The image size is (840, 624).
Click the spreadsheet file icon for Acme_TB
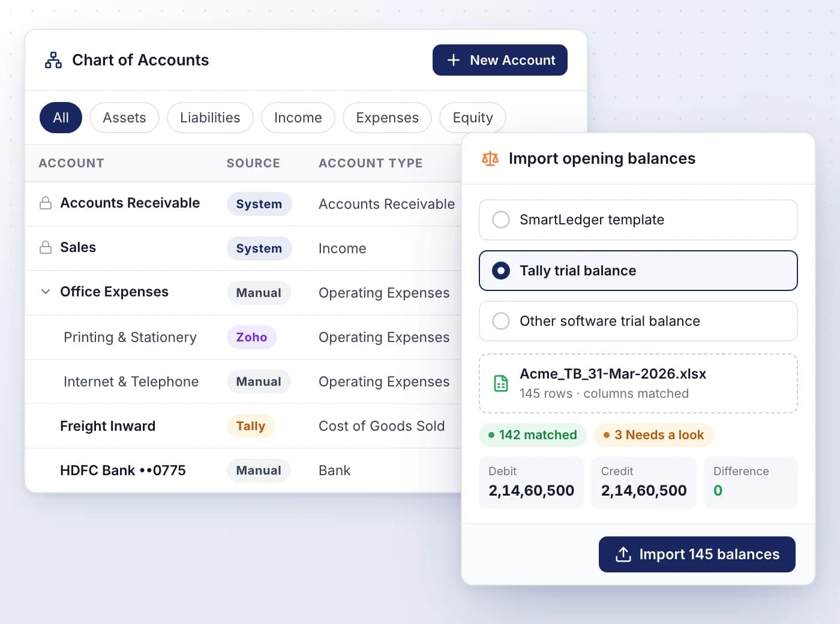coord(501,383)
